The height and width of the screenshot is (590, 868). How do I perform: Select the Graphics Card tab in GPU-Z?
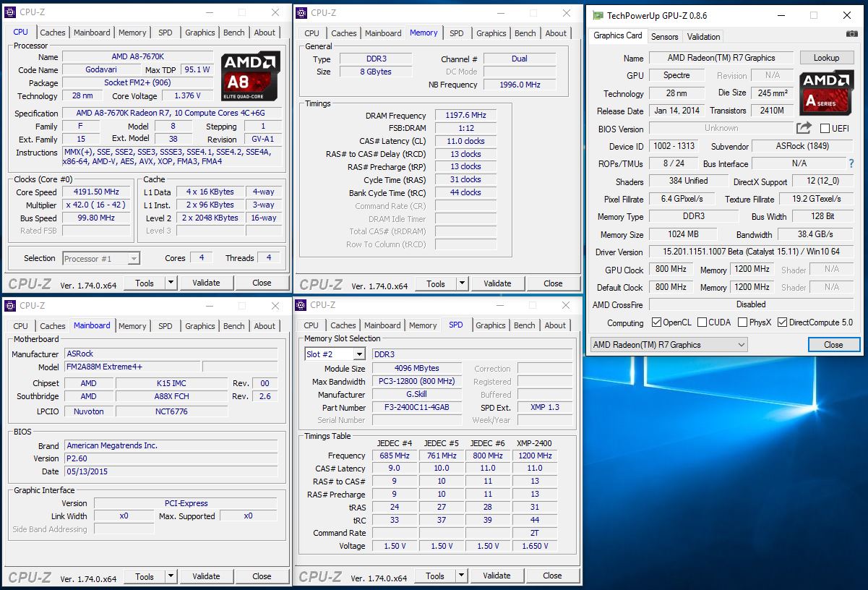pyautogui.click(x=618, y=35)
